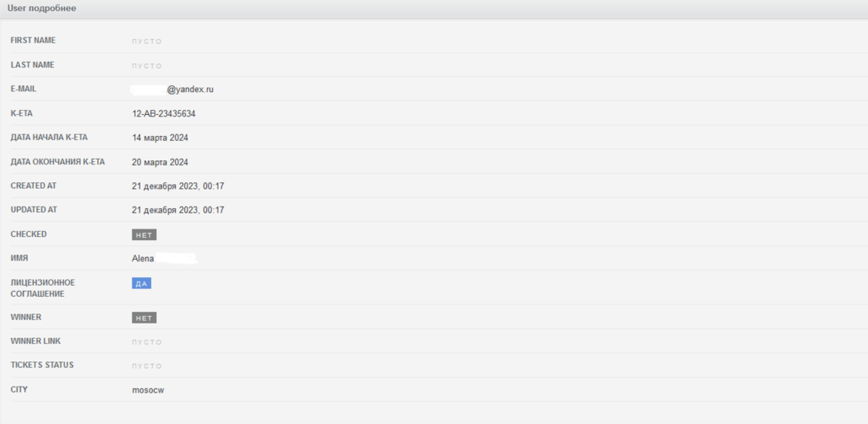Click the "User подробнее" panel header
The width and height of the screenshot is (868, 424).
click(42, 9)
